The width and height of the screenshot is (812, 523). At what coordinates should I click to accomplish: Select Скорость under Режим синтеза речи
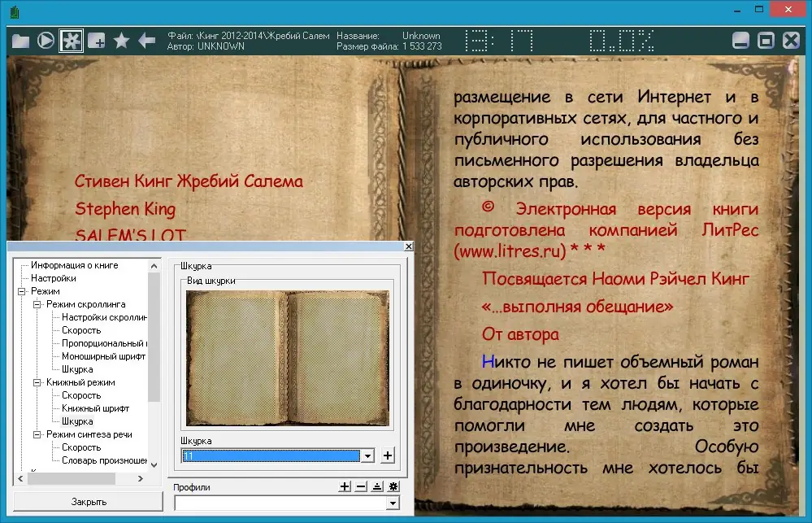point(81,447)
